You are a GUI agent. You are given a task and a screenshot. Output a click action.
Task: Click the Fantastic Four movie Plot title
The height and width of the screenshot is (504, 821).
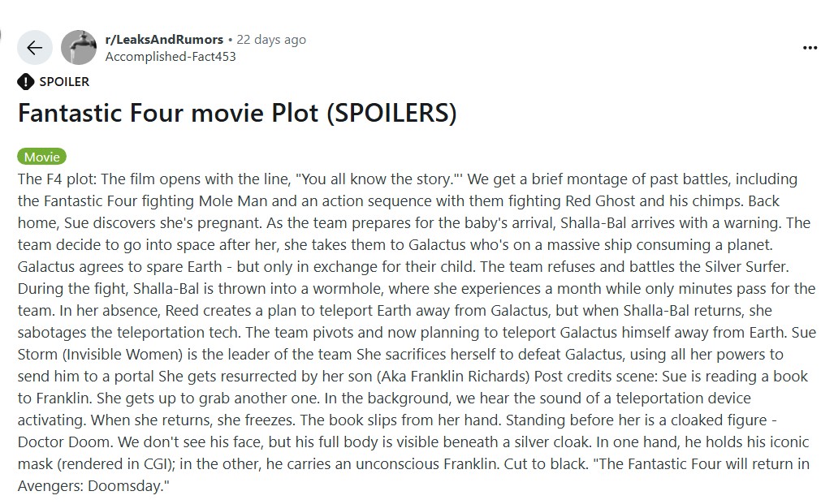click(x=237, y=113)
